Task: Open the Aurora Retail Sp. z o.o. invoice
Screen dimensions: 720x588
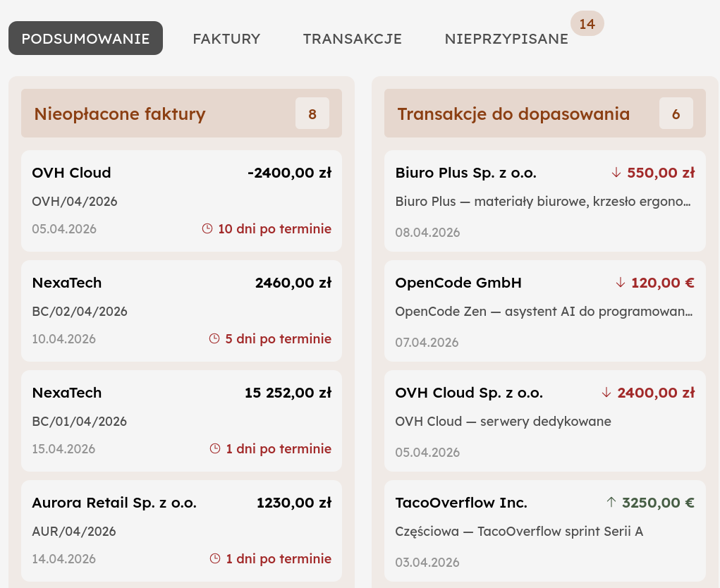Action: [181, 531]
